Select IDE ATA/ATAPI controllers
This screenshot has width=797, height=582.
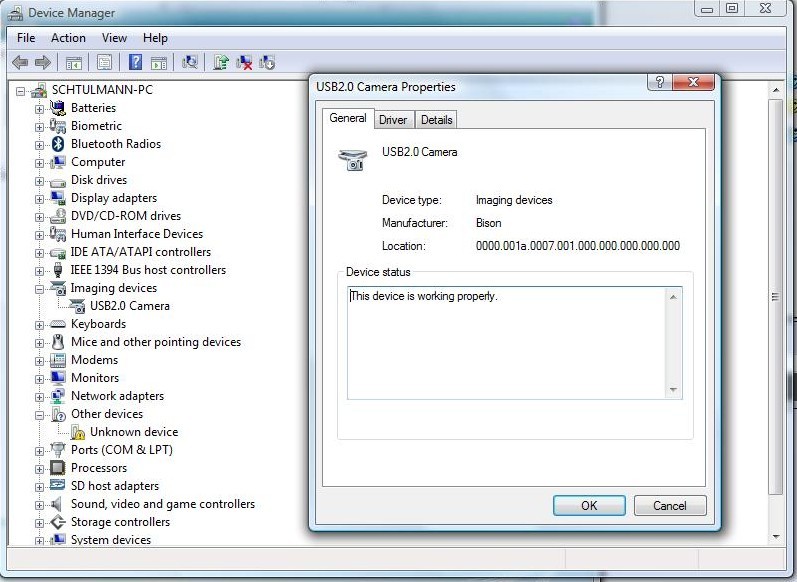tap(141, 252)
